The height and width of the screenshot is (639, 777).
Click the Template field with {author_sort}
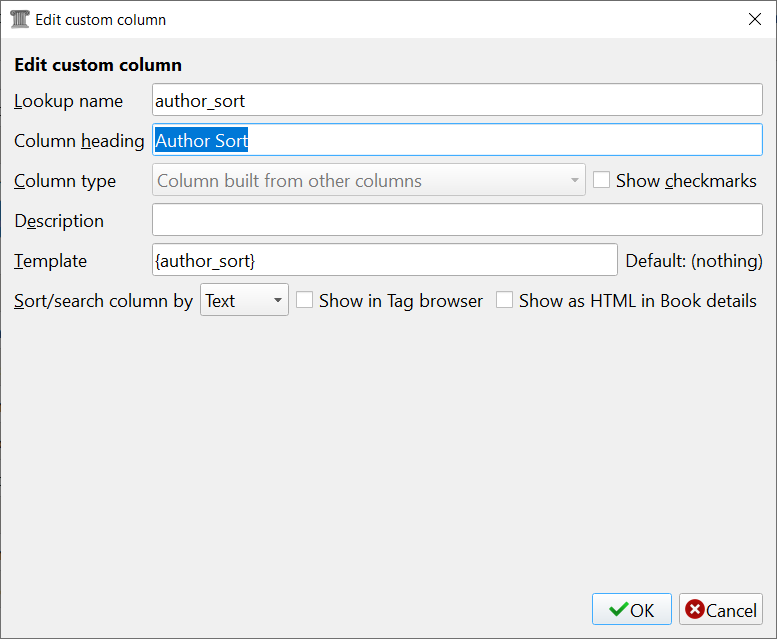pyautogui.click(x=384, y=260)
